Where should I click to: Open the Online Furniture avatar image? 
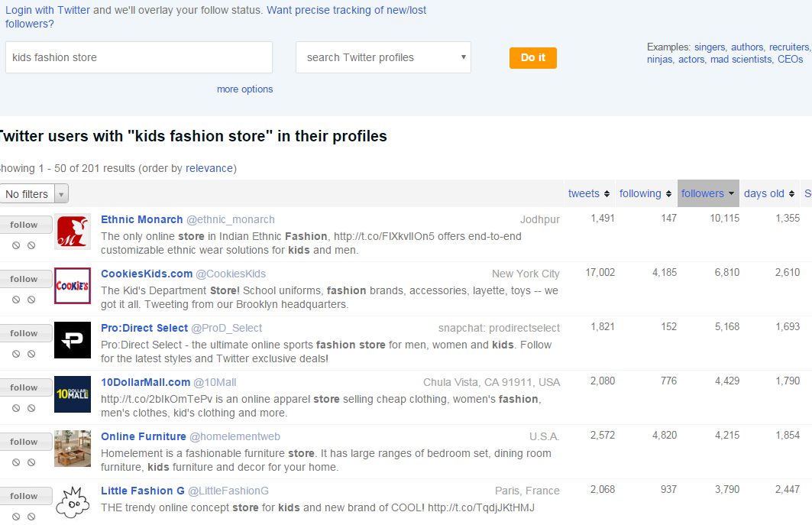(73, 449)
